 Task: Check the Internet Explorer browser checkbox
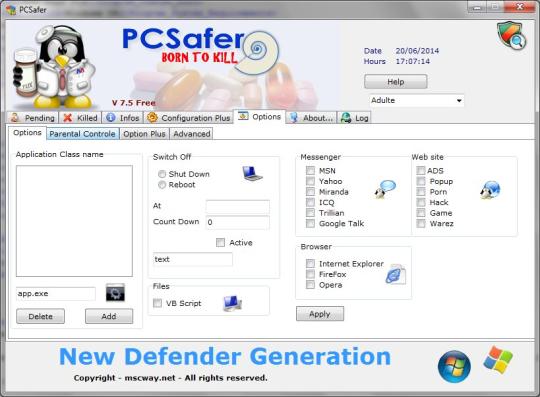pos(310,263)
